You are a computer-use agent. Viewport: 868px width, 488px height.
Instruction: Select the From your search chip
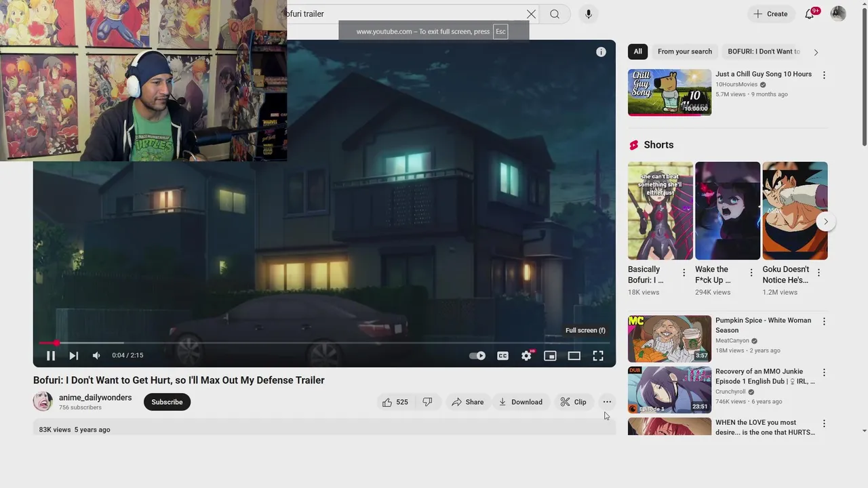[685, 52]
